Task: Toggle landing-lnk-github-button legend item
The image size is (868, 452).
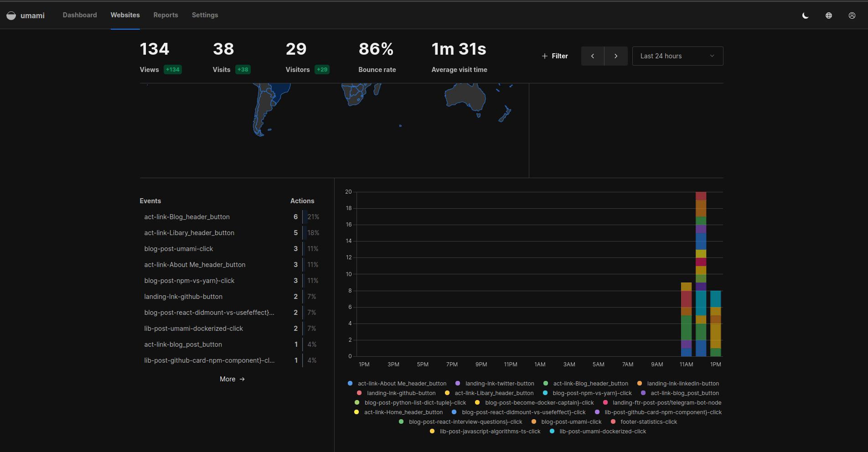Action: pyautogui.click(x=396, y=393)
